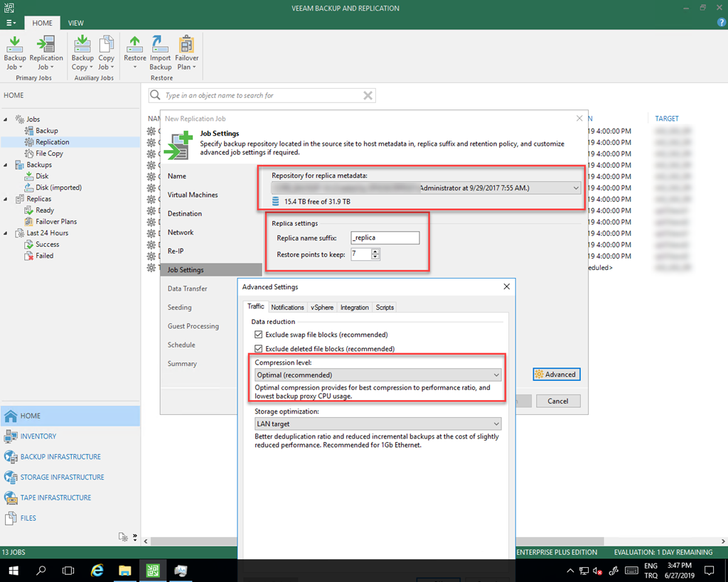Screen dimensions: 728x582
Task: Close the New Replication Job wizard
Action: tap(579, 119)
